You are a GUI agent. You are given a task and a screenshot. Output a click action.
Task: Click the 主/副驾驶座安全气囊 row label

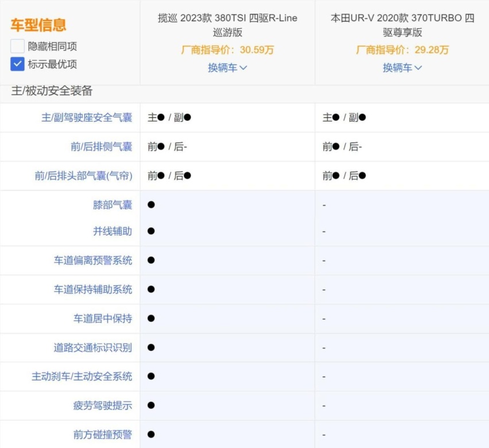[x=87, y=118]
